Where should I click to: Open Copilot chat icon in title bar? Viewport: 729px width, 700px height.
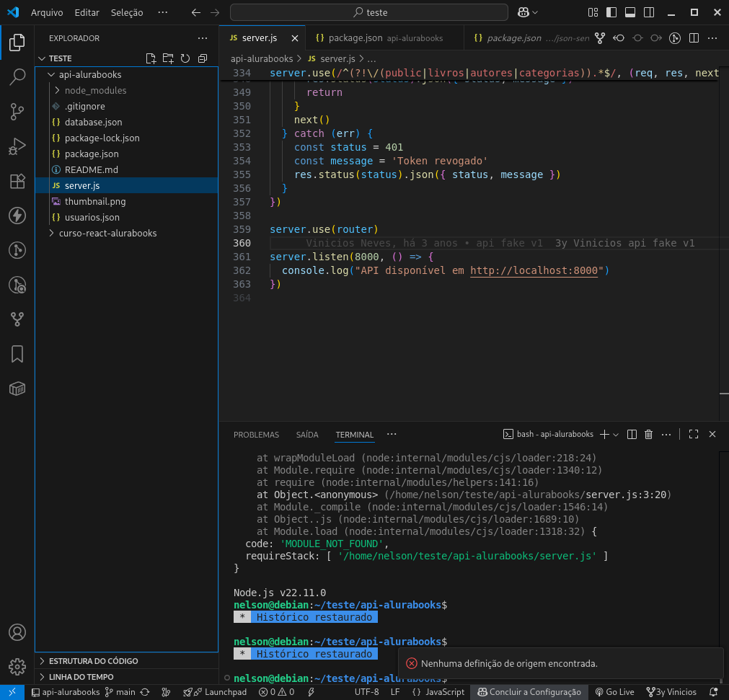point(523,12)
